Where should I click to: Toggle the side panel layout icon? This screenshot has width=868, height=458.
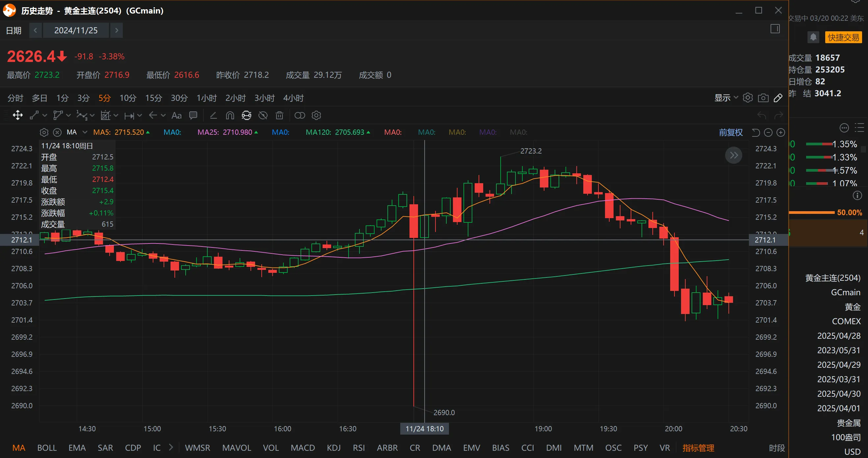pyautogui.click(x=775, y=29)
